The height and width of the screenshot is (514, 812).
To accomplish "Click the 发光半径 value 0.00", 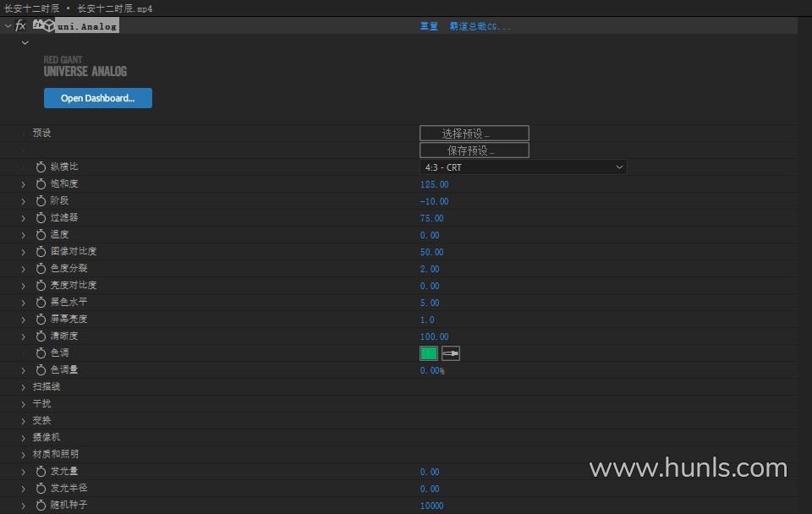I will click(x=430, y=489).
